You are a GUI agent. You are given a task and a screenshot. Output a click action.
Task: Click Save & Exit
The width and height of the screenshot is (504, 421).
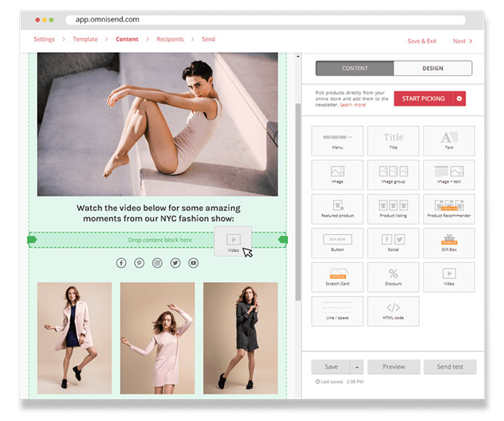422,41
